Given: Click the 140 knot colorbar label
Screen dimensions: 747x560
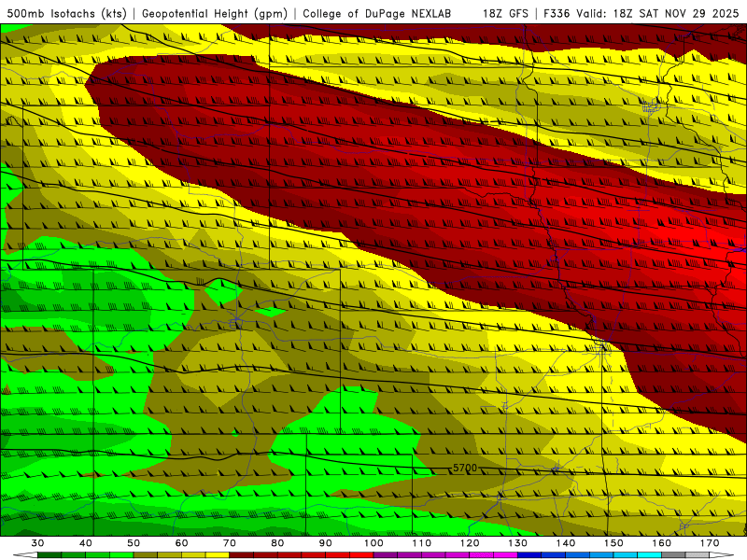Looking at the screenshot, I should [566, 543].
